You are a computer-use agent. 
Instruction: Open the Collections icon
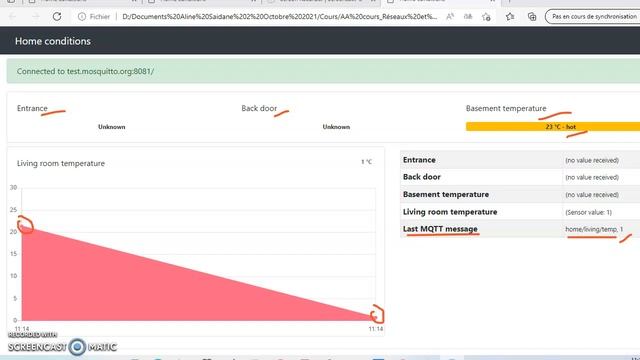coord(532,17)
